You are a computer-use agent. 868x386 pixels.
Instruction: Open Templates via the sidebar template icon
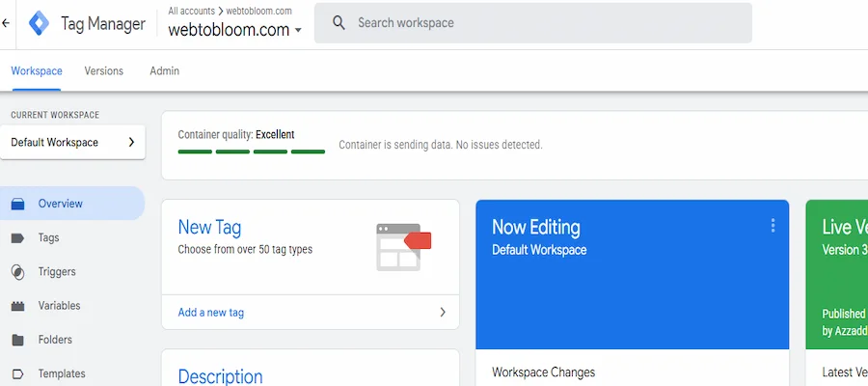tap(17, 373)
